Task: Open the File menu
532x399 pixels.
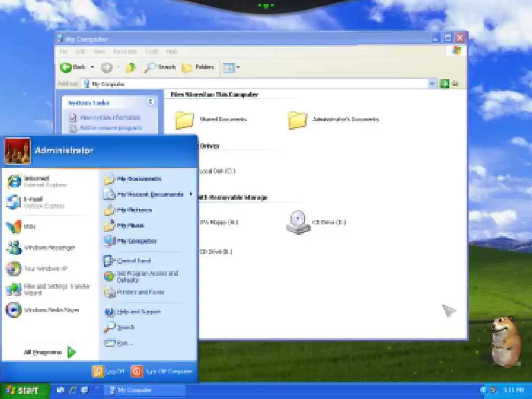Action: click(63, 51)
